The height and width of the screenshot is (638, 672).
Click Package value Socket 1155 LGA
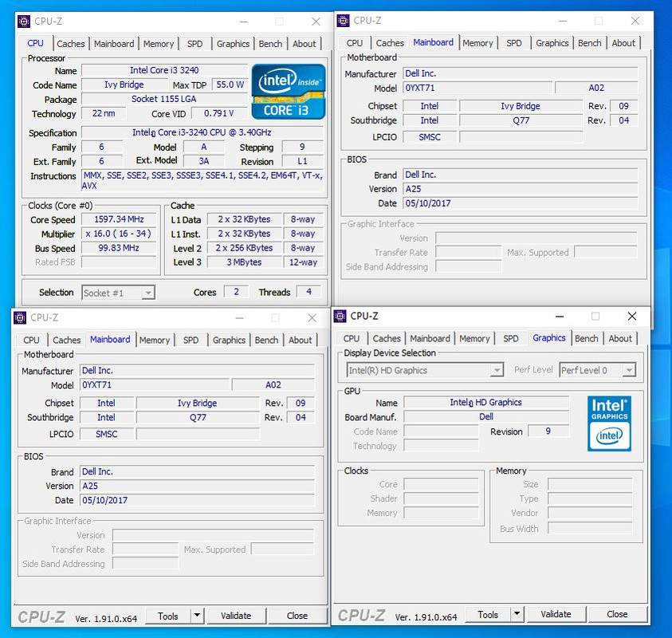tap(164, 99)
